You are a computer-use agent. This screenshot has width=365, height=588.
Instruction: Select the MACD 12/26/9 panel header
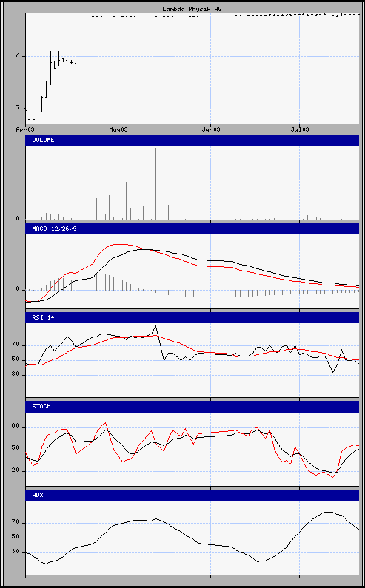coord(192,229)
